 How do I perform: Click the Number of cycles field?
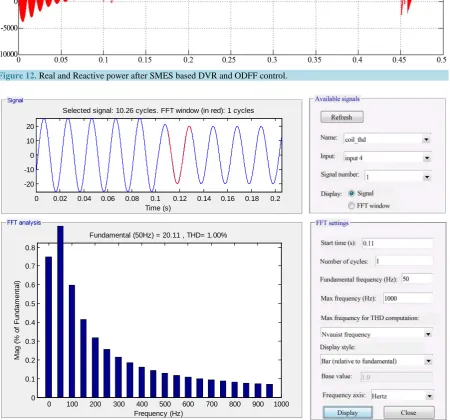coord(404,261)
